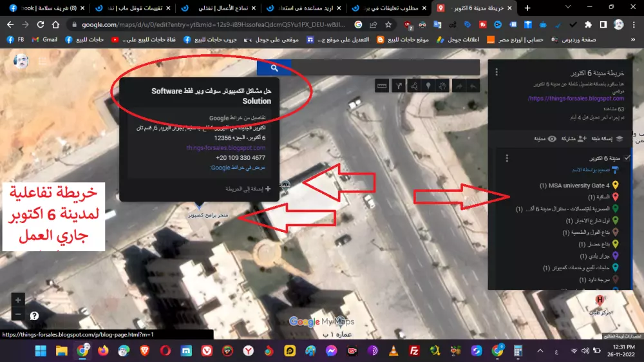Viewport: 644px width, 362px height.
Task: Select the add directions tool
Action: pos(399,86)
